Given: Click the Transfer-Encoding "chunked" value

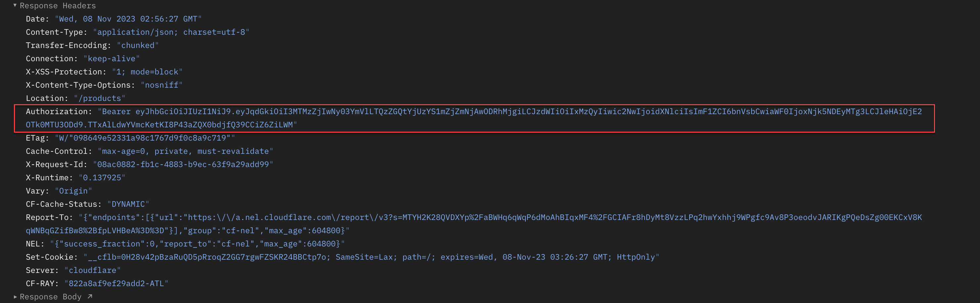Looking at the screenshot, I should point(138,46).
